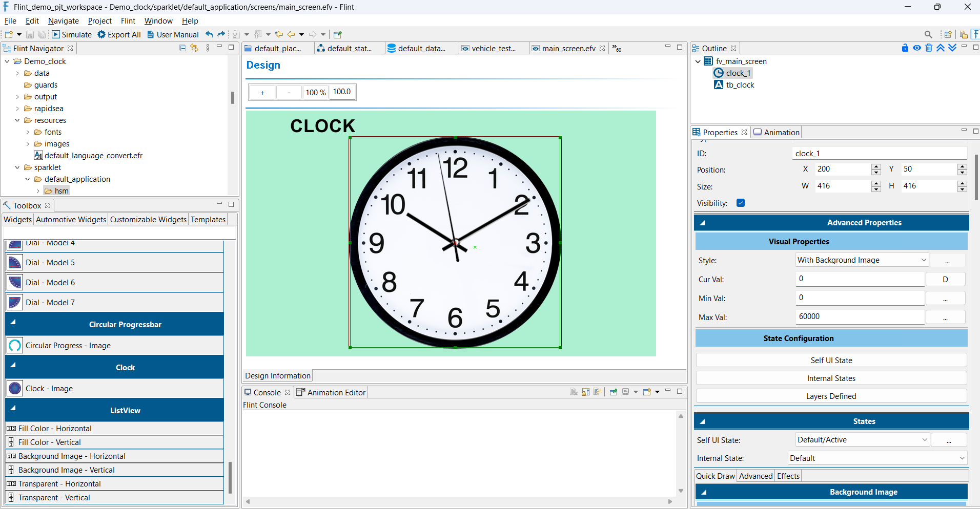Open the Navigate menu
The image size is (980, 509).
click(x=63, y=21)
